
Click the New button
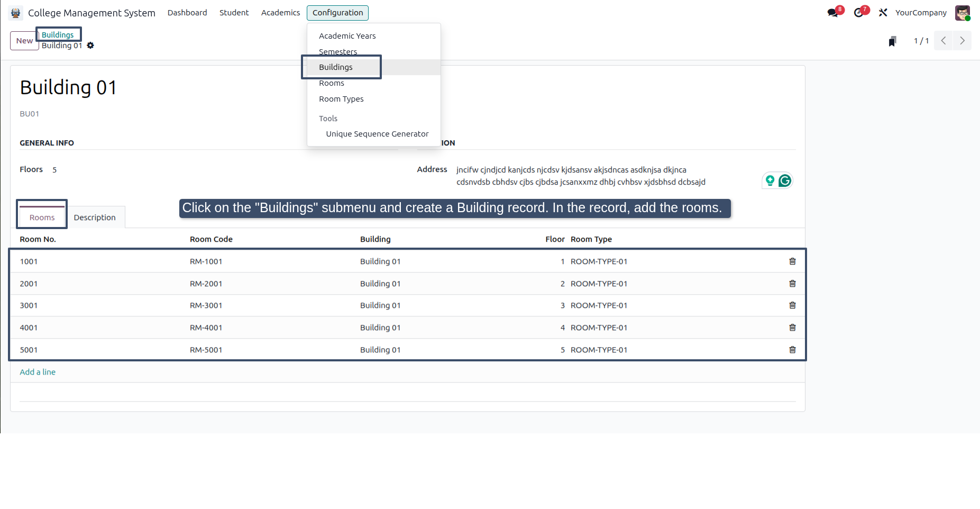24,41
